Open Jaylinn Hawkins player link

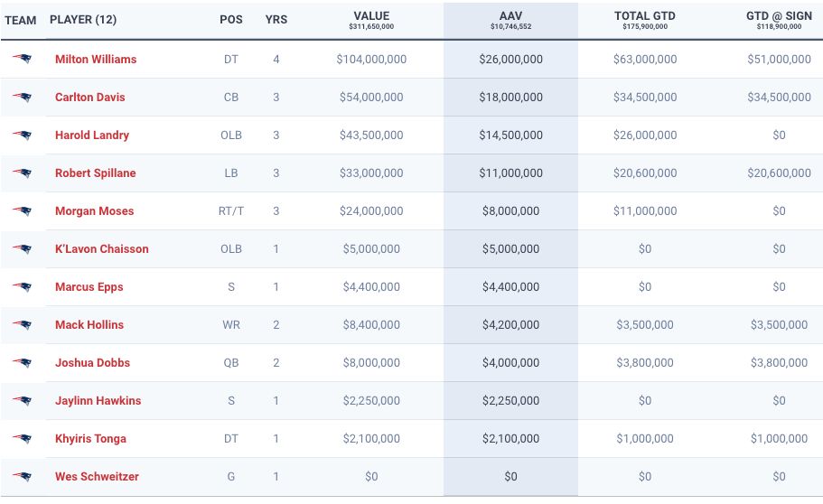(98, 401)
